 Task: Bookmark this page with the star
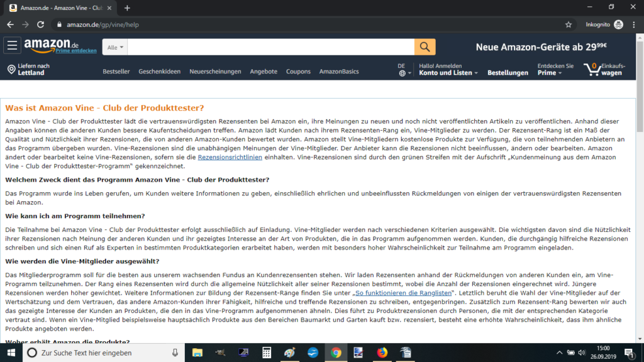569,25
